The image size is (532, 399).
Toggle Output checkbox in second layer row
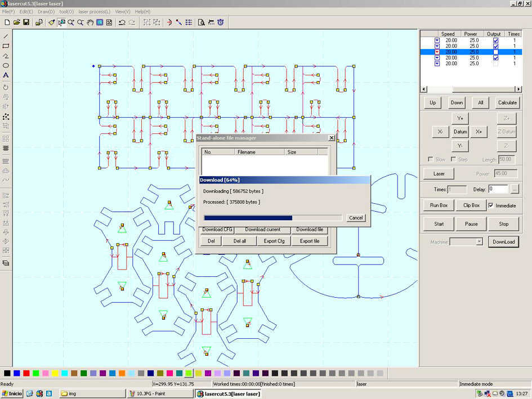pyautogui.click(x=496, y=46)
